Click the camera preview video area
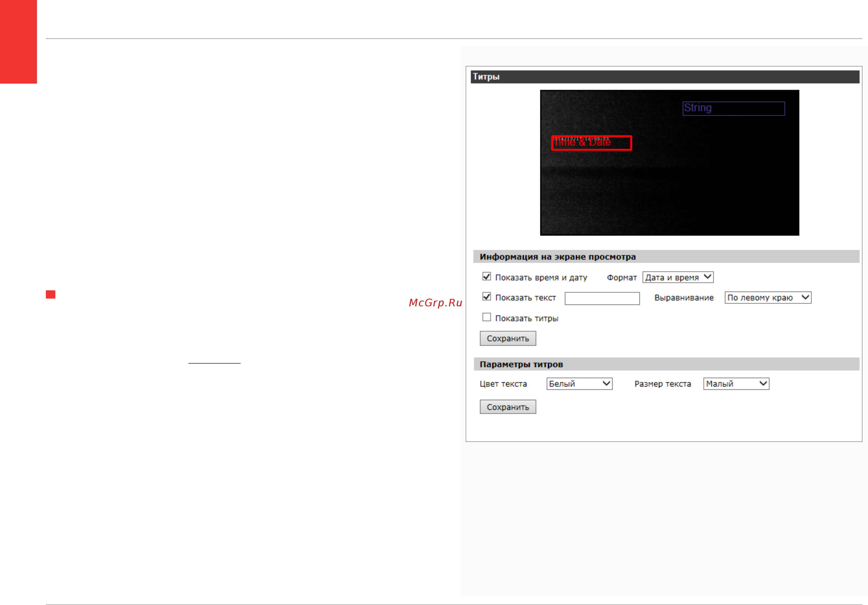The height and width of the screenshot is (605, 868). [x=669, y=163]
